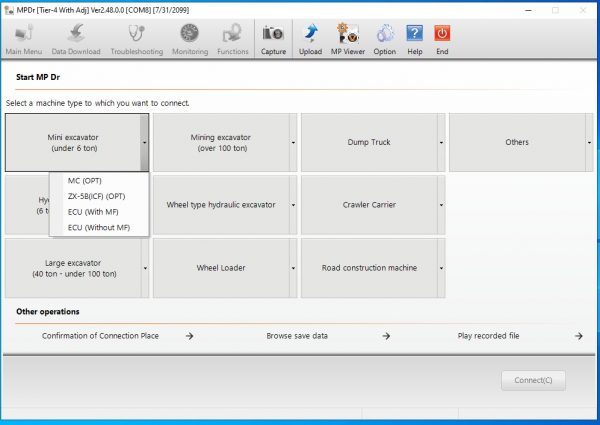Expand the Crawler Carrier dropdown arrow
Image resolution: width=600 pixels, height=425 pixels.
(441, 205)
